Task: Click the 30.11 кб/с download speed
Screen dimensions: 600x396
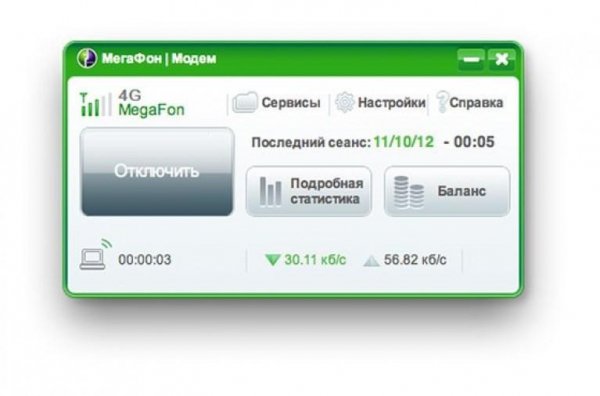Action: (315, 260)
